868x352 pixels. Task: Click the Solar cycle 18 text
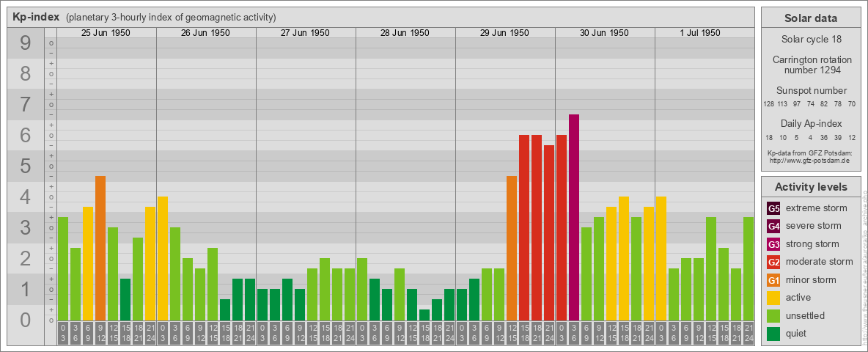point(810,40)
